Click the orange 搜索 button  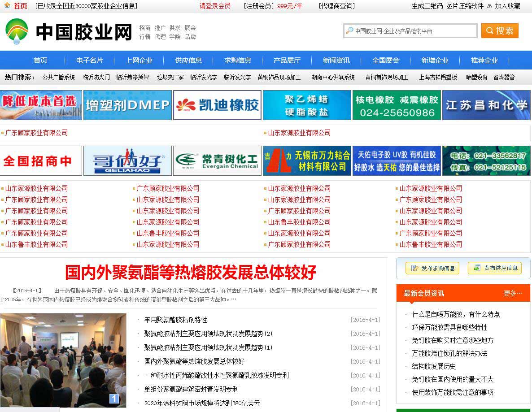499,31
